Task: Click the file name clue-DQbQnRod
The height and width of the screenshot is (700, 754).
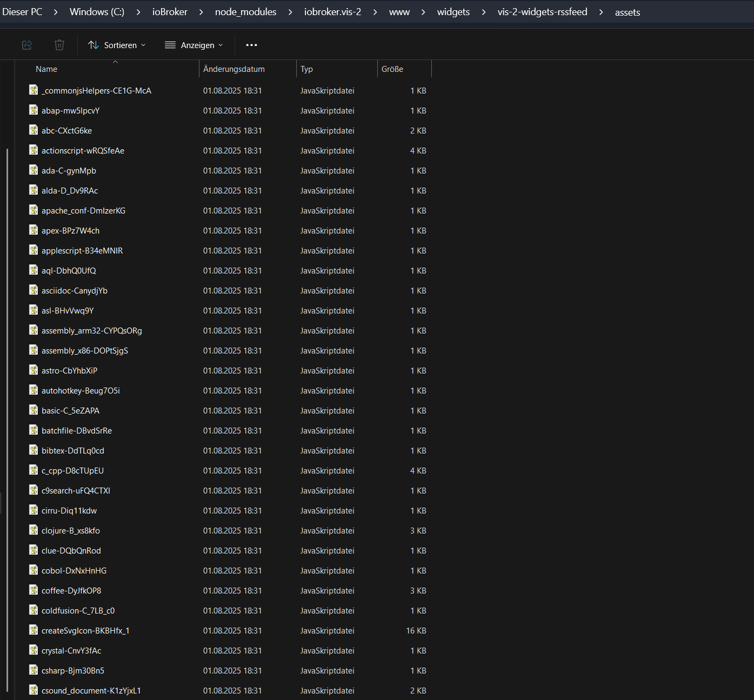Action: point(71,551)
